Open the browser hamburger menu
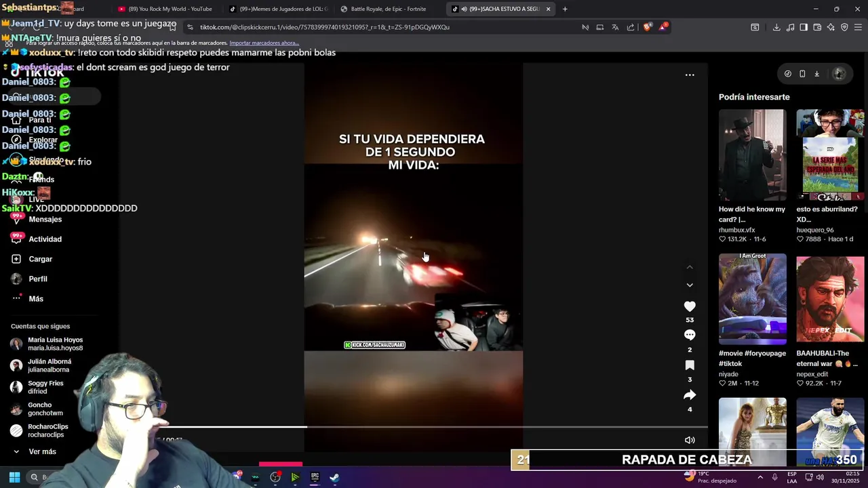 pos(858,27)
